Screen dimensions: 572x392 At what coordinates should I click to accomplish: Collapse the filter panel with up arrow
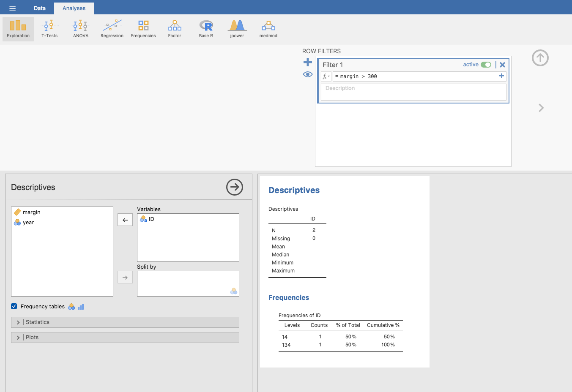point(540,58)
